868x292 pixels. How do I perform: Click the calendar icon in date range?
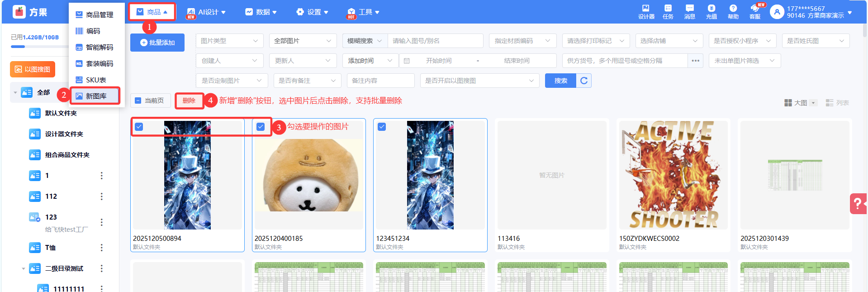[x=407, y=61]
